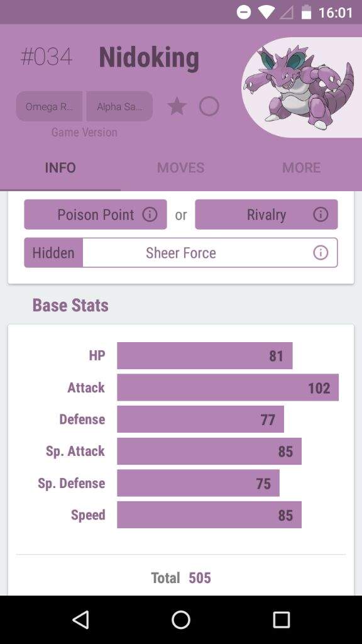Tap the Android home circle icon
The width and height of the screenshot is (362, 644).
click(x=181, y=619)
